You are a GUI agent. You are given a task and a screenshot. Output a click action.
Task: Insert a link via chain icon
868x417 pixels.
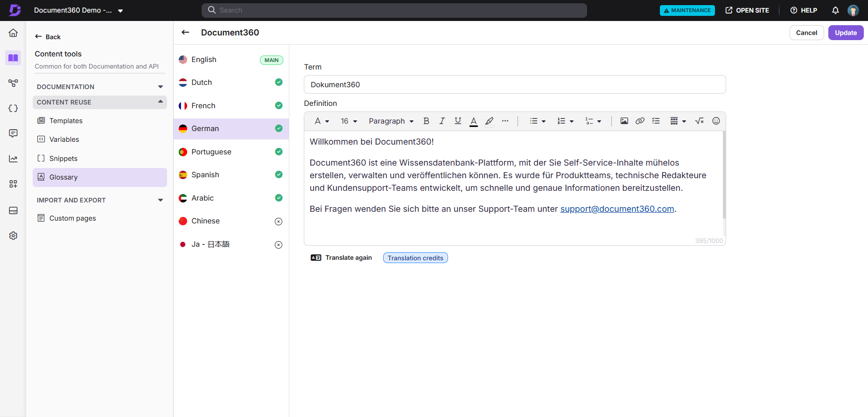point(640,121)
